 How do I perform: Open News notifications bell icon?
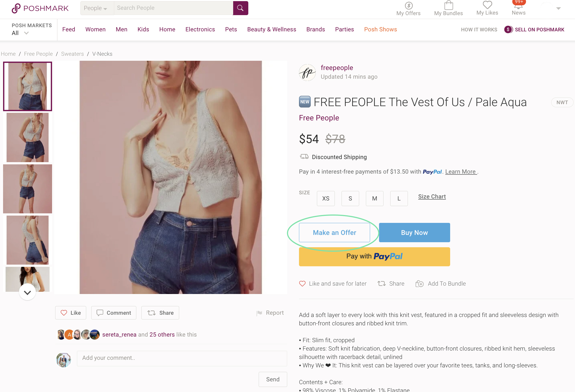click(518, 6)
